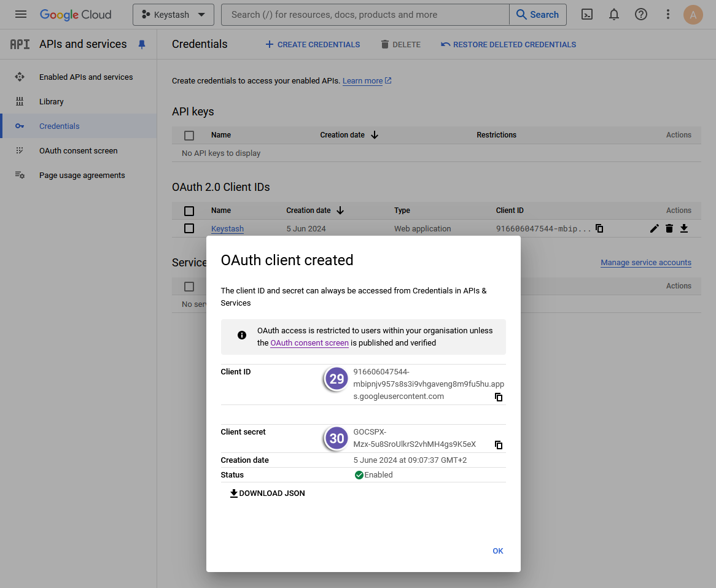Click the Page usage agreements icon

pos(20,175)
